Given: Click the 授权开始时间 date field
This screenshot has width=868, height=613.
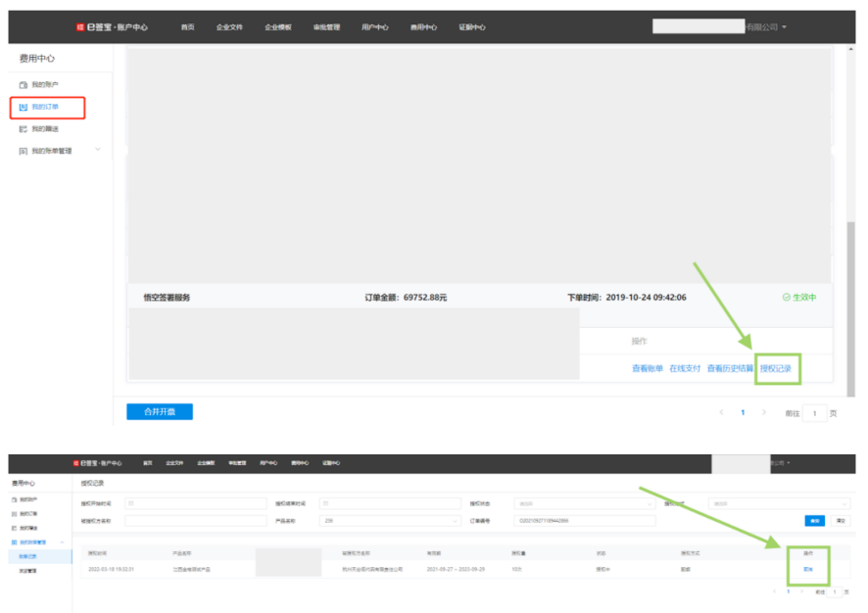Looking at the screenshot, I should click(x=196, y=503).
